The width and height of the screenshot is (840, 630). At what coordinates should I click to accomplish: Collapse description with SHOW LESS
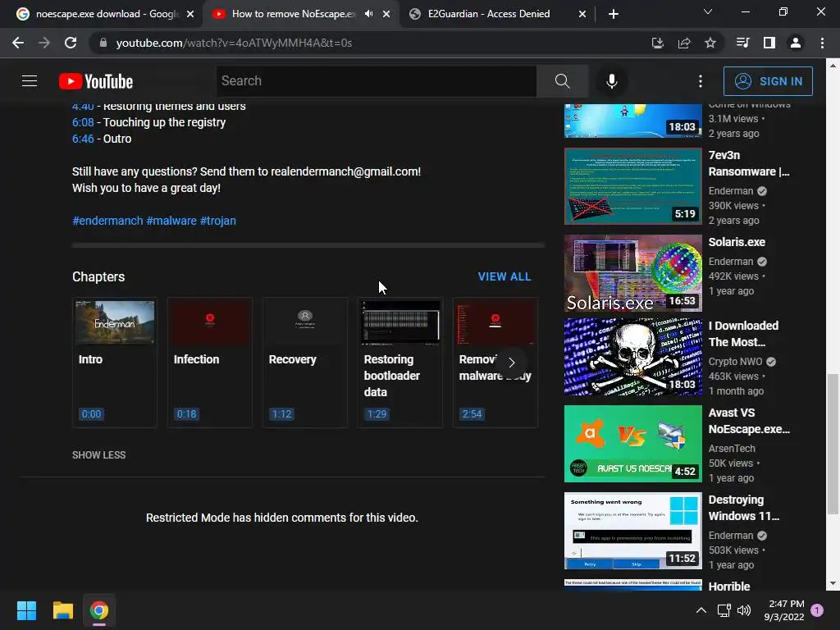pos(99,454)
